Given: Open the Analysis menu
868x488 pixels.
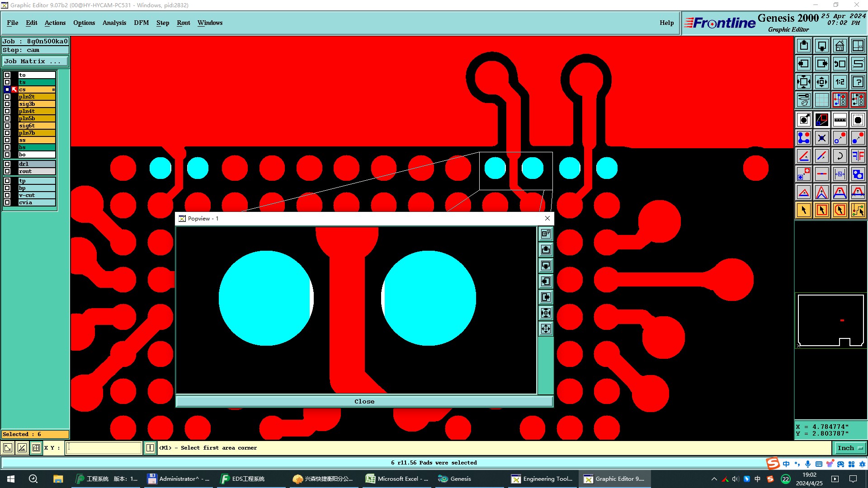Looking at the screenshot, I should (114, 23).
